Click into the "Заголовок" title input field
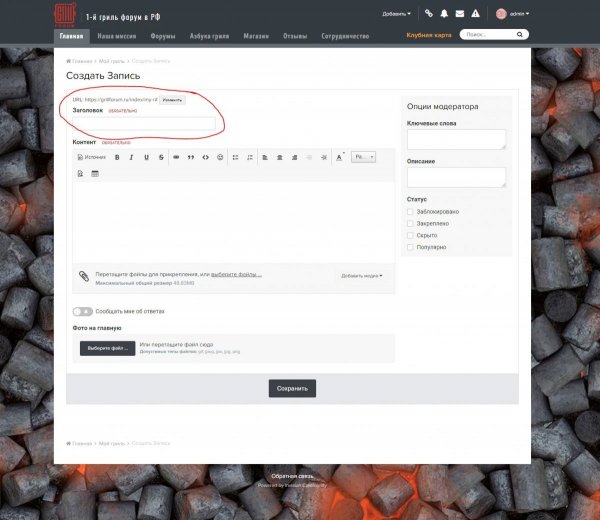 click(x=145, y=123)
